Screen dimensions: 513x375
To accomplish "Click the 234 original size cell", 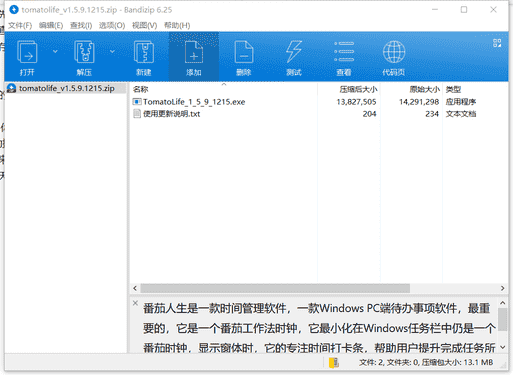I will tap(432, 114).
